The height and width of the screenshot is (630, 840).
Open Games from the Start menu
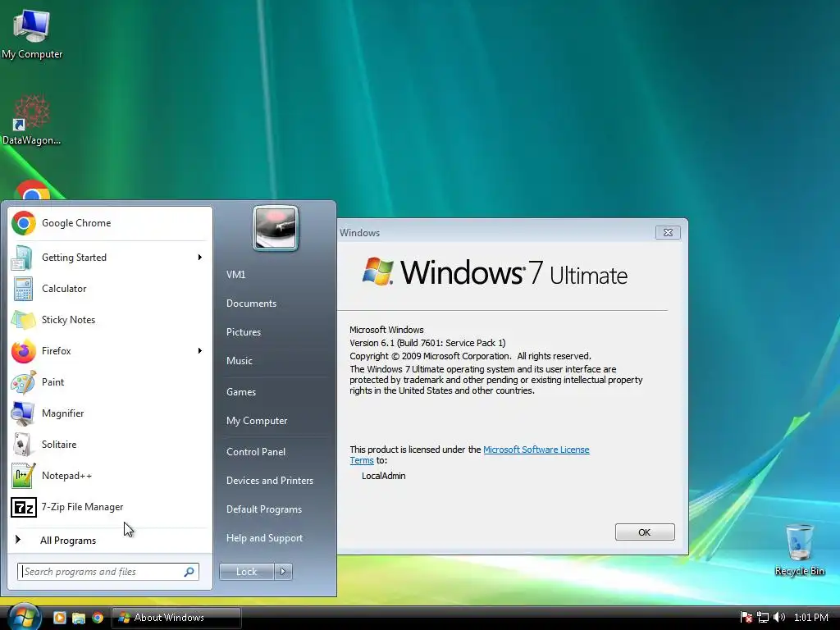pos(241,392)
